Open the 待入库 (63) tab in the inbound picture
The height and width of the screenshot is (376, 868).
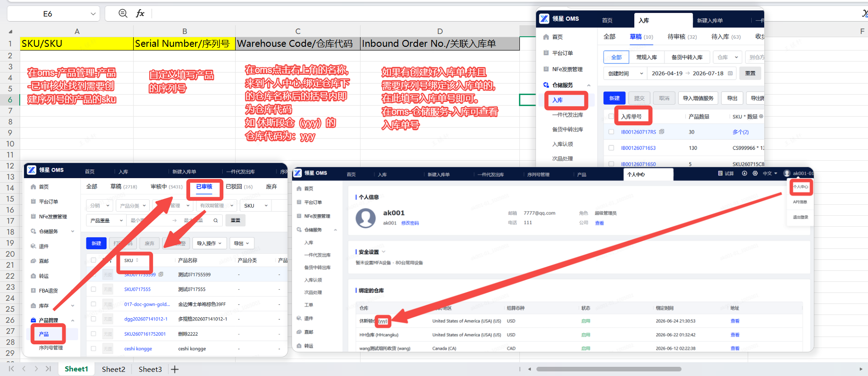tap(726, 37)
